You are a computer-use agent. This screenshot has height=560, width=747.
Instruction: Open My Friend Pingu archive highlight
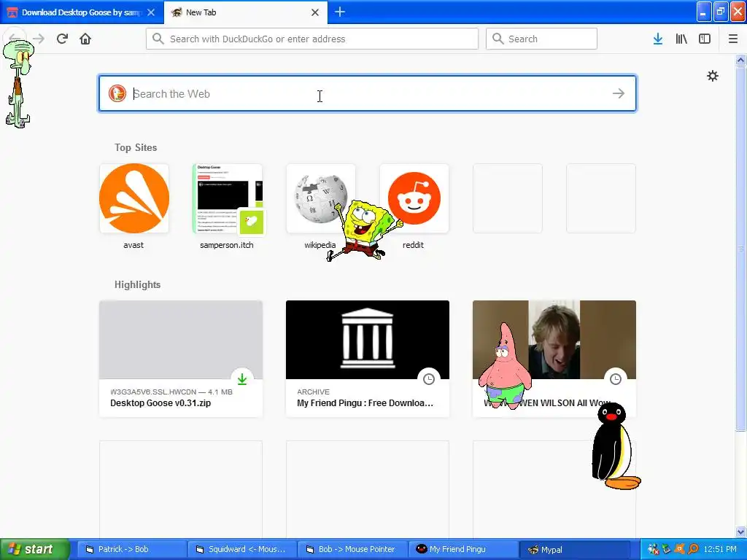(x=368, y=359)
